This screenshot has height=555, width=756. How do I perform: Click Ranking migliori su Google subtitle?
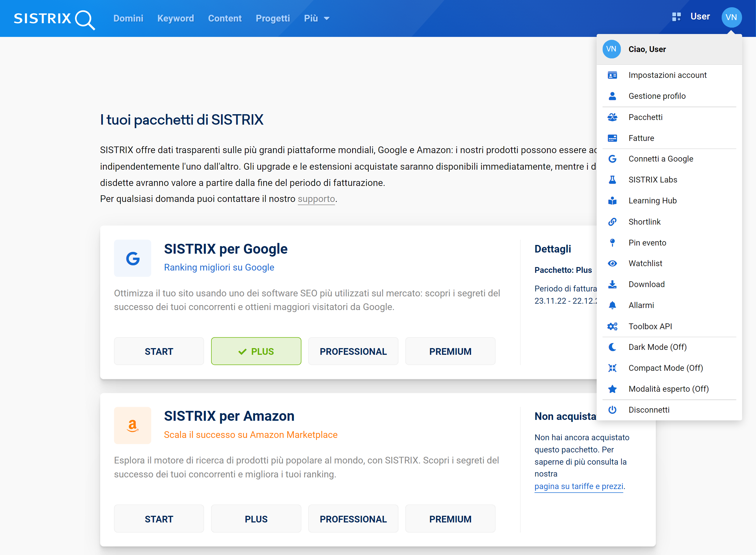219,267
